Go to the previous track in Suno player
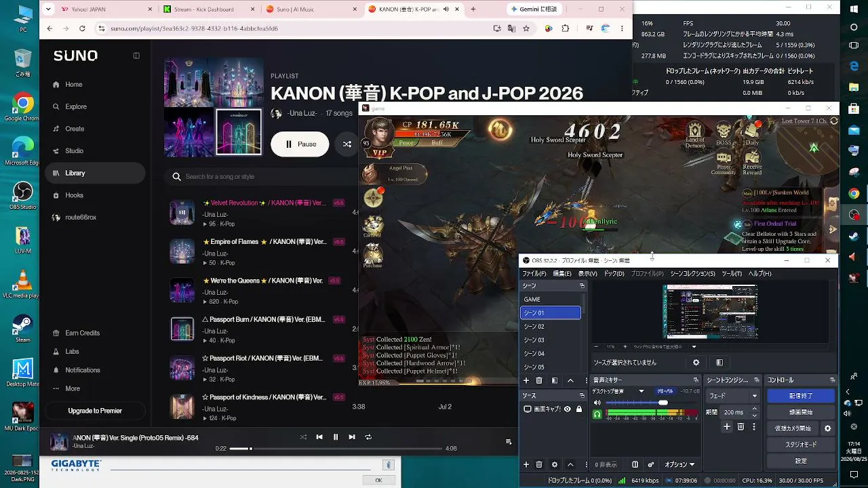 [319, 437]
